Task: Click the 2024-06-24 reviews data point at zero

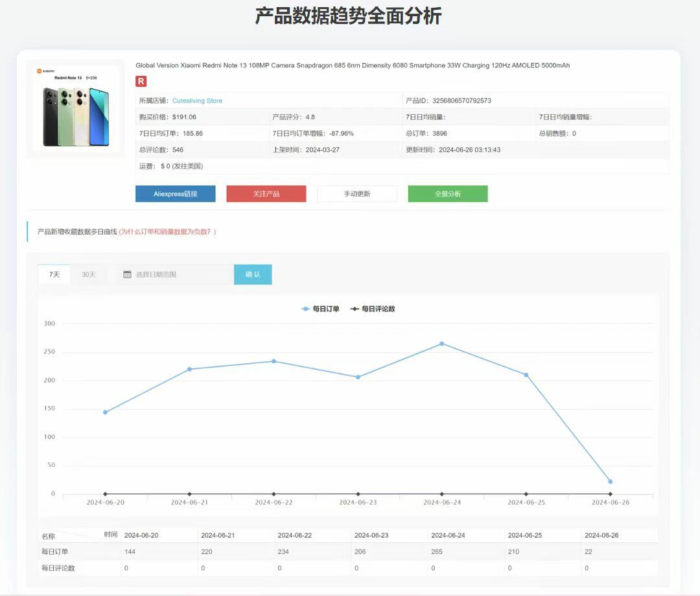Action: coord(442,494)
